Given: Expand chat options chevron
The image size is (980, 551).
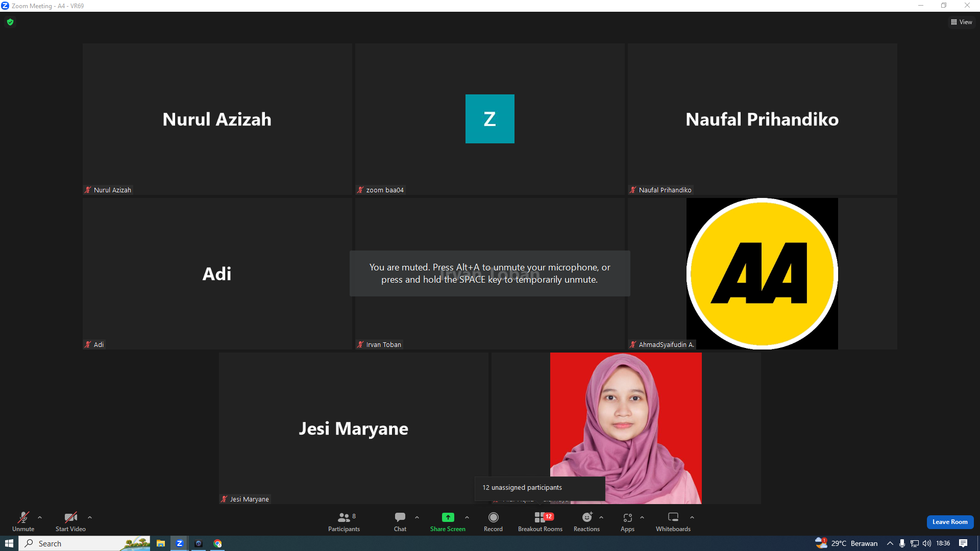Looking at the screenshot, I should coord(417,517).
